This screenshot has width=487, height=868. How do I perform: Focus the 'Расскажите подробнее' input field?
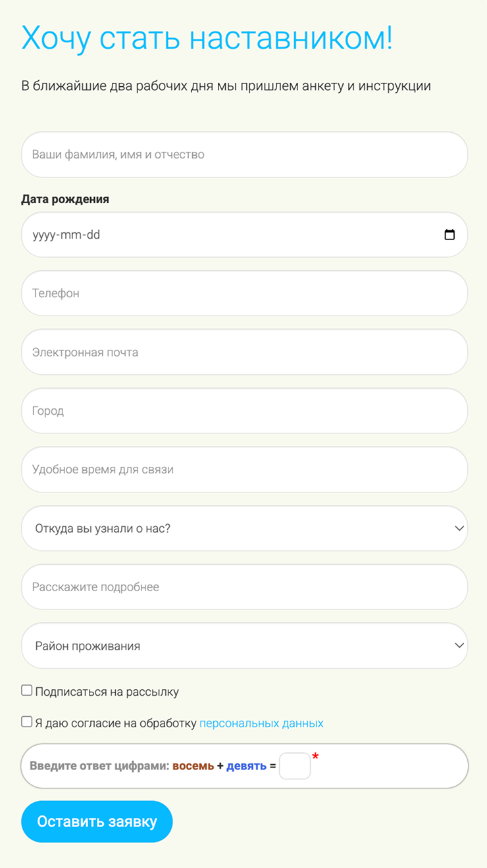244,587
